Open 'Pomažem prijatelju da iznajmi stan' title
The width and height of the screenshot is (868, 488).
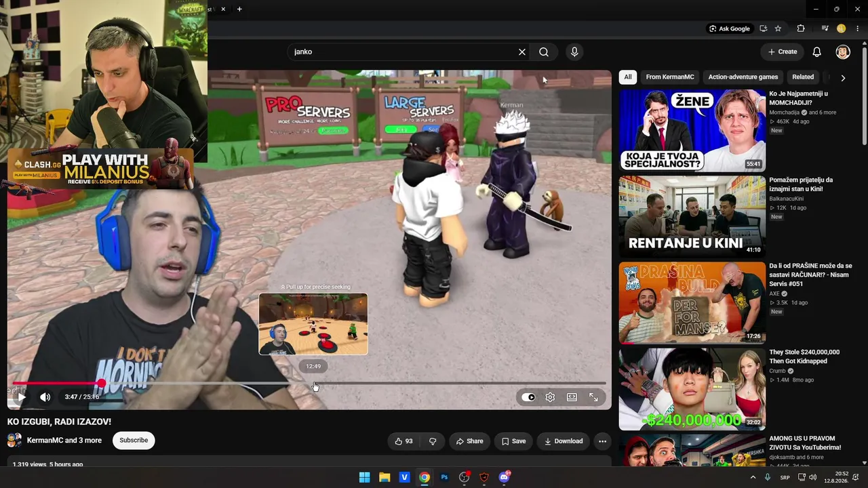click(801, 184)
